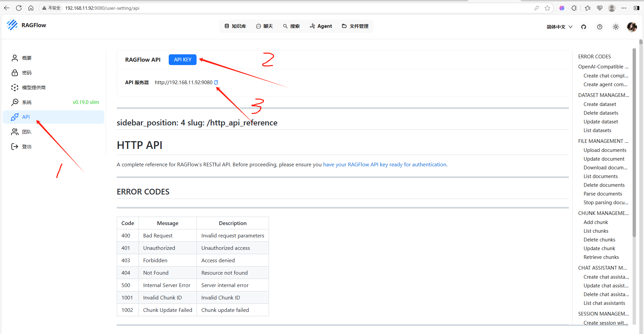
Task: Jump to CHUNK MANAGEMENT section
Action: click(603, 213)
